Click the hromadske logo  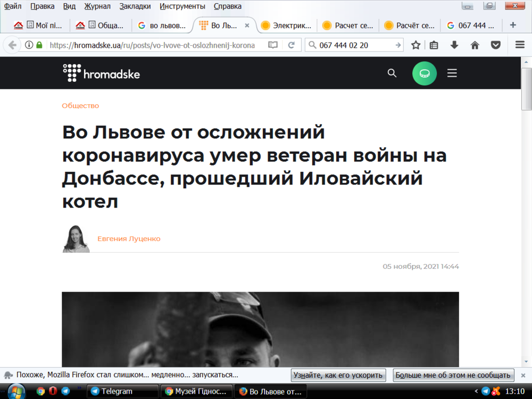pyautogui.click(x=101, y=73)
